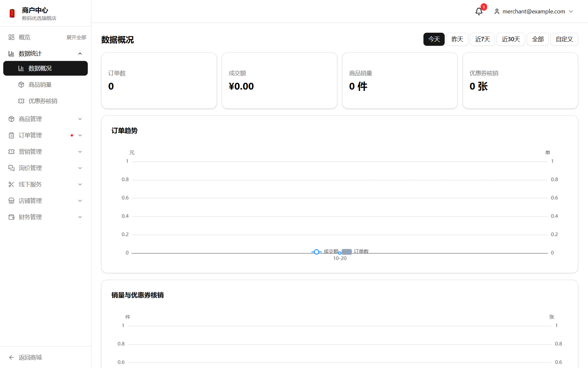Viewport: 588px width, 368px height.
Task: Click the 概览 grid icon
Action: pos(11,37)
